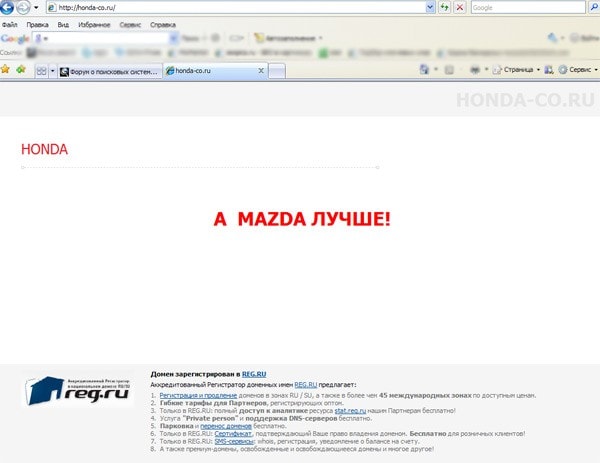Open REG.RU link in 'Домен зарегистрирован в'
This screenshot has height=463, width=600.
(254, 374)
